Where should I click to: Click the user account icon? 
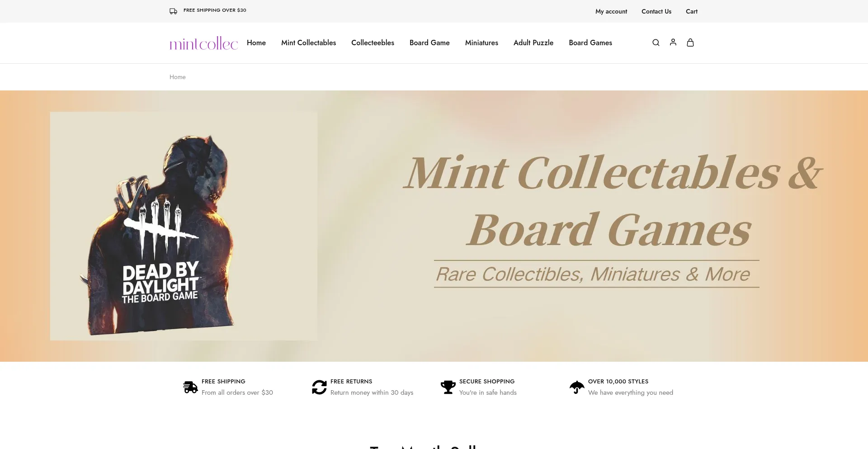click(x=673, y=42)
